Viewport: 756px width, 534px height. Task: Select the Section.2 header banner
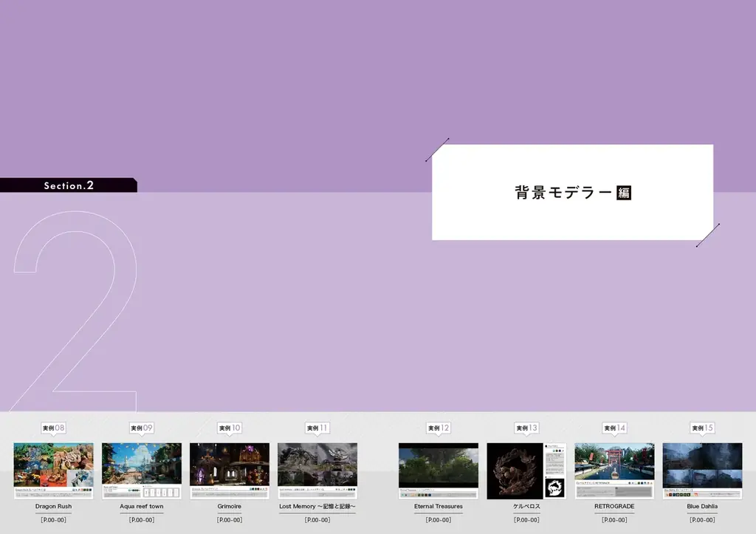[69, 185]
